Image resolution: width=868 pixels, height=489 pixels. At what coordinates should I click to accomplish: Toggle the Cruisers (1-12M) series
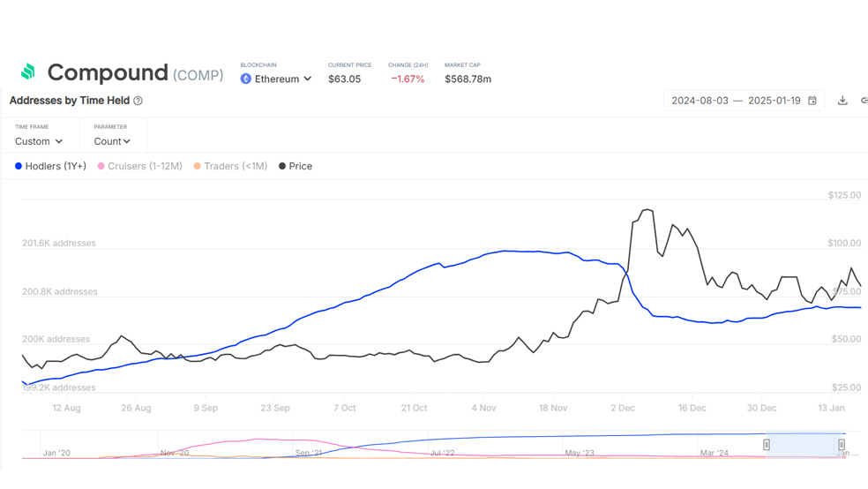[x=139, y=166]
